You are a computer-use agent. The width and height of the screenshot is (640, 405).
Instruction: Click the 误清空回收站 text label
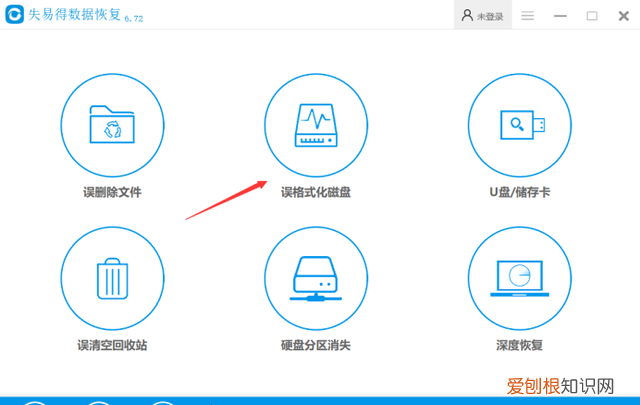(112, 345)
